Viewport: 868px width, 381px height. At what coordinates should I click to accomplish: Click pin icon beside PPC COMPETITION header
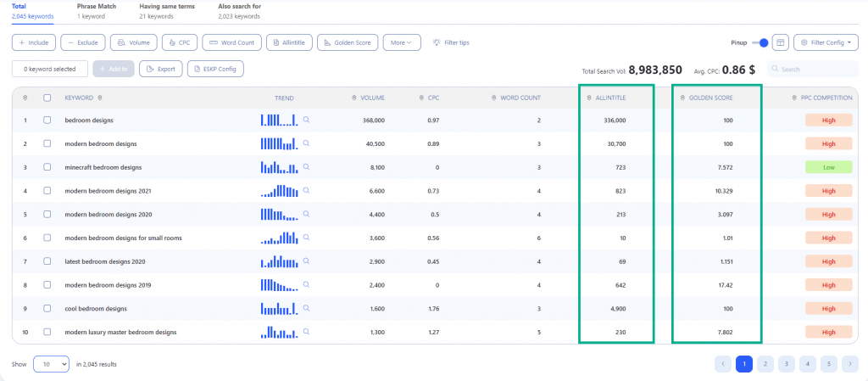793,98
